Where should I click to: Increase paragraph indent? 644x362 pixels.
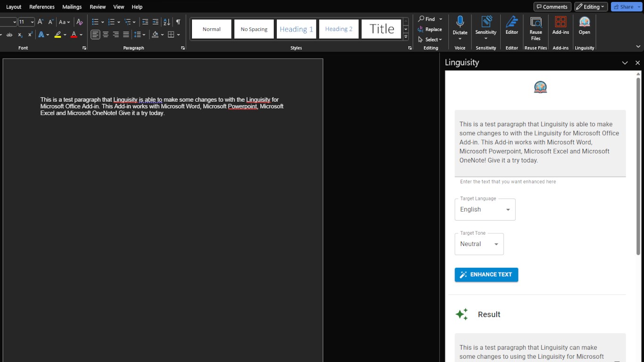156,22
